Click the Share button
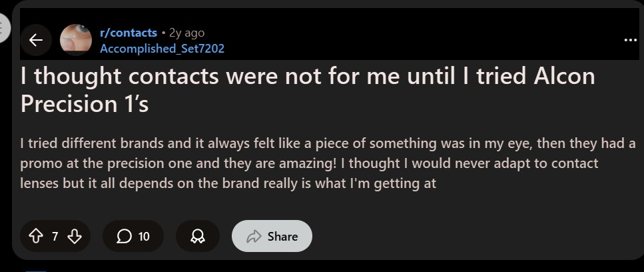 tap(272, 236)
